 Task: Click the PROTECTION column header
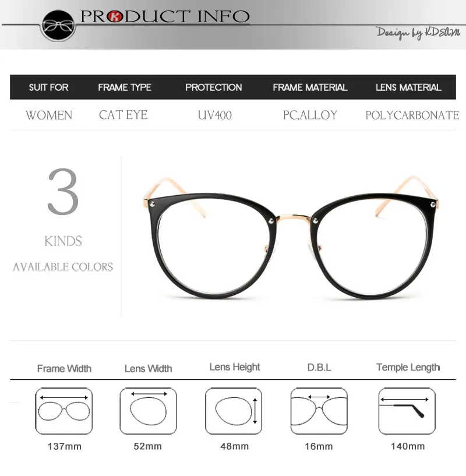tap(213, 87)
